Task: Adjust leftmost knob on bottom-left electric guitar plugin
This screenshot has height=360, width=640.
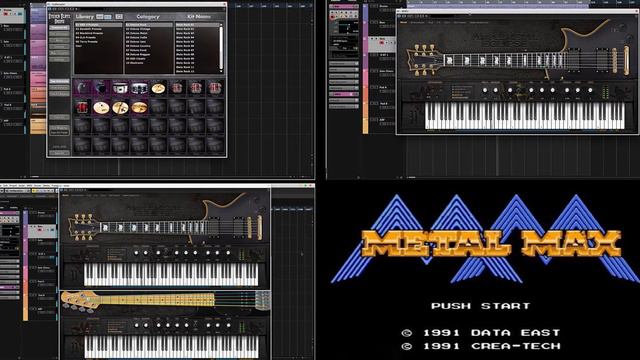Action: click(136, 253)
